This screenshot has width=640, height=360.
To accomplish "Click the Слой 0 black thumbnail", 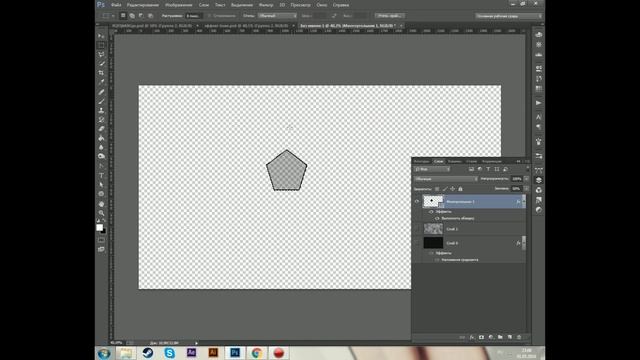I will tap(433, 243).
